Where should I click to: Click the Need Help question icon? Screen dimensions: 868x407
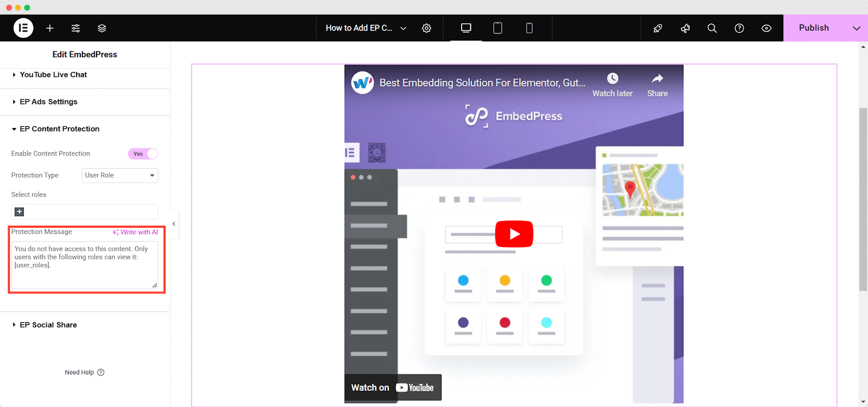click(x=101, y=372)
